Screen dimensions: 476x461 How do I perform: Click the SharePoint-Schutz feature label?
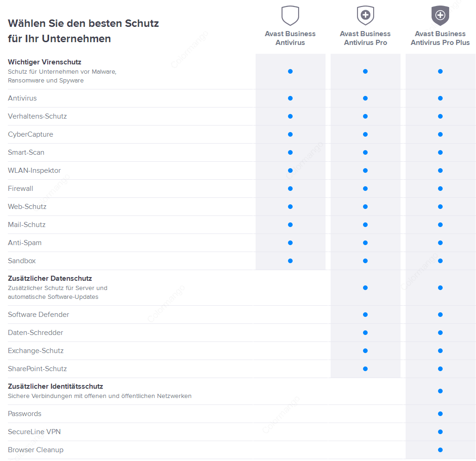click(38, 369)
